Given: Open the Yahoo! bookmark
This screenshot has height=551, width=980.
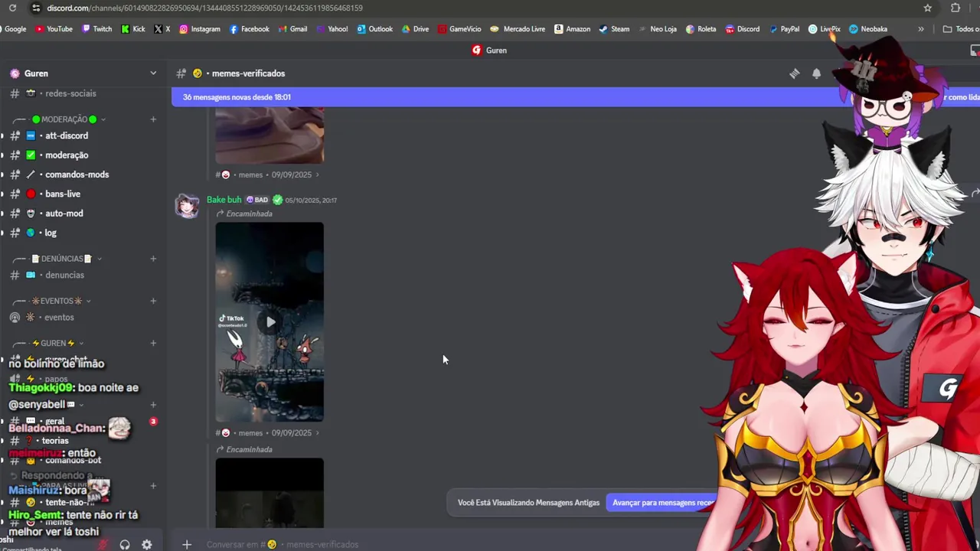Looking at the screenshot, I should [x=331, y=29].
